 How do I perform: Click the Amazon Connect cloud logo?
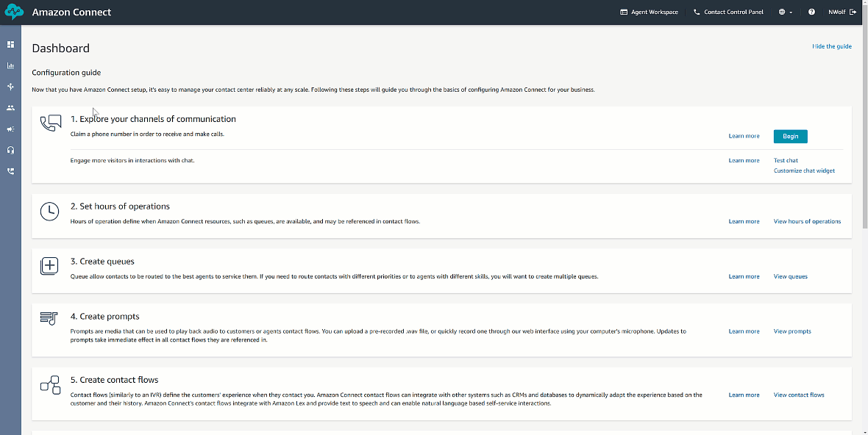(14, 12)
